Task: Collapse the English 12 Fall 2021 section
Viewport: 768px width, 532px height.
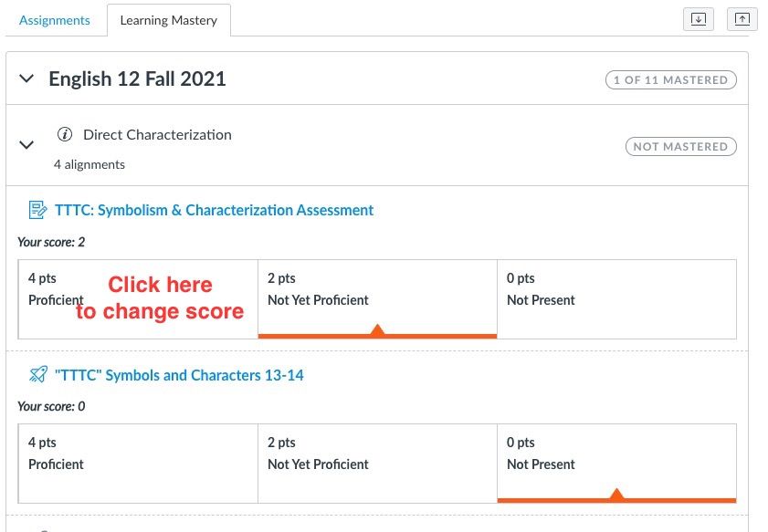Action: (x=27, y=79)
